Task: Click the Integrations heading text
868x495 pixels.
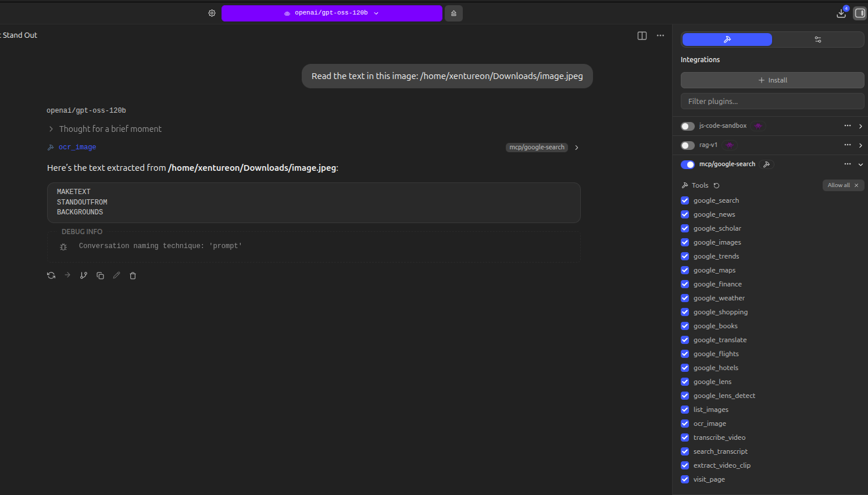Action: [x=700, y=60]
